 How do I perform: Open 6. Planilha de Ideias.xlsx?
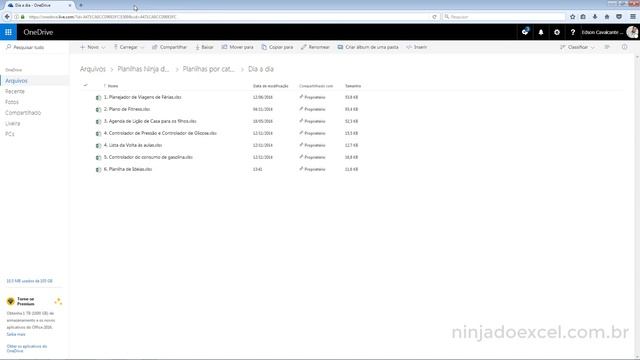(128, 169)
